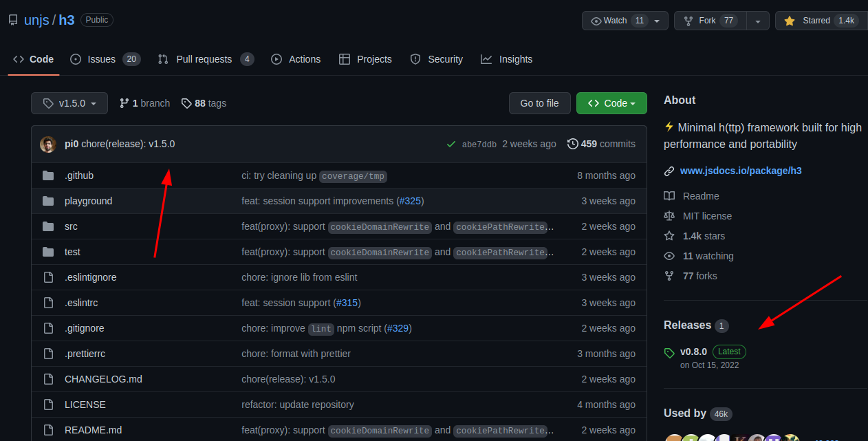Toggle the Starred button
The height and width of the screenshot is (441, 868).
tap(821, 21)
